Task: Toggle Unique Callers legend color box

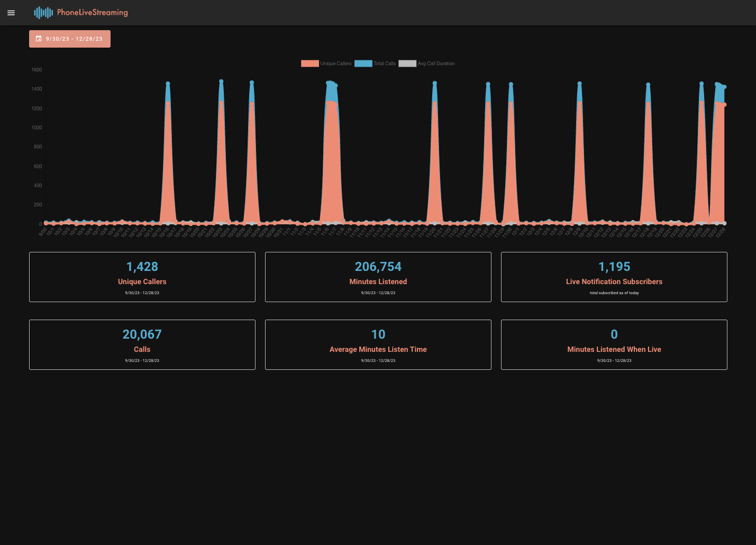Action: point(310,63)
